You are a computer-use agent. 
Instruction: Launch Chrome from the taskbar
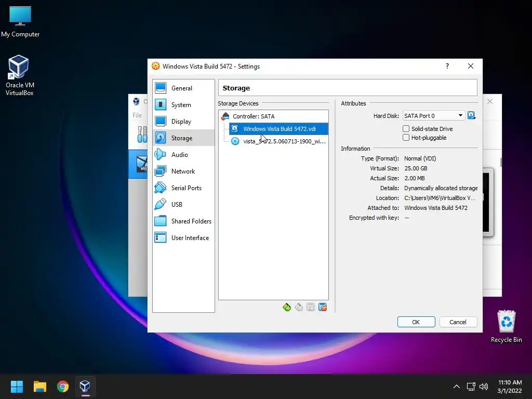click(x=62, y=387)
